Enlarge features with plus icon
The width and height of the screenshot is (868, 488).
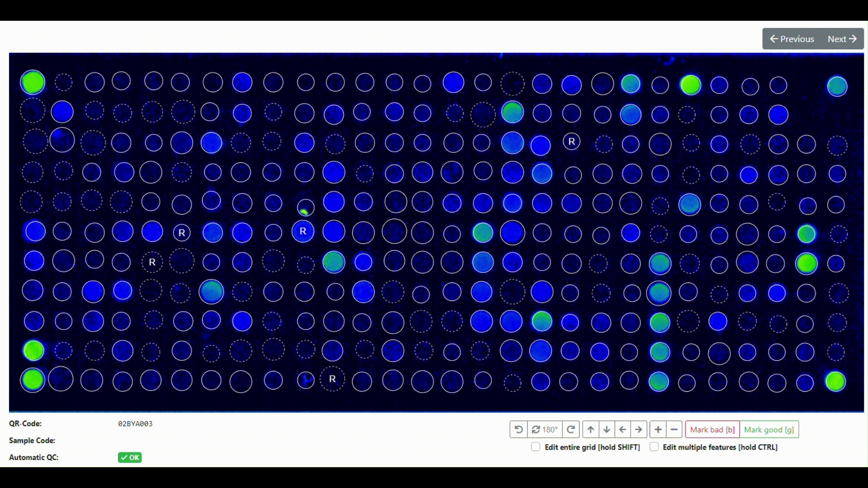click(x=658, y=429)
